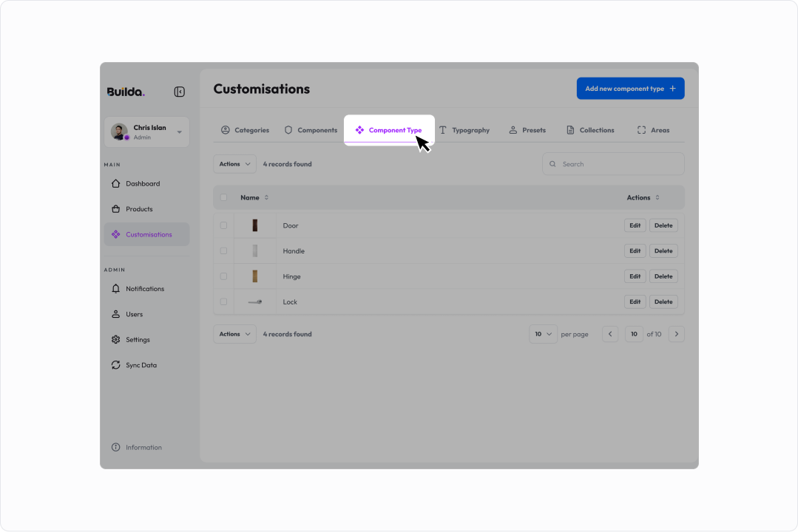Click the search magnifier icon

[552, 164]
